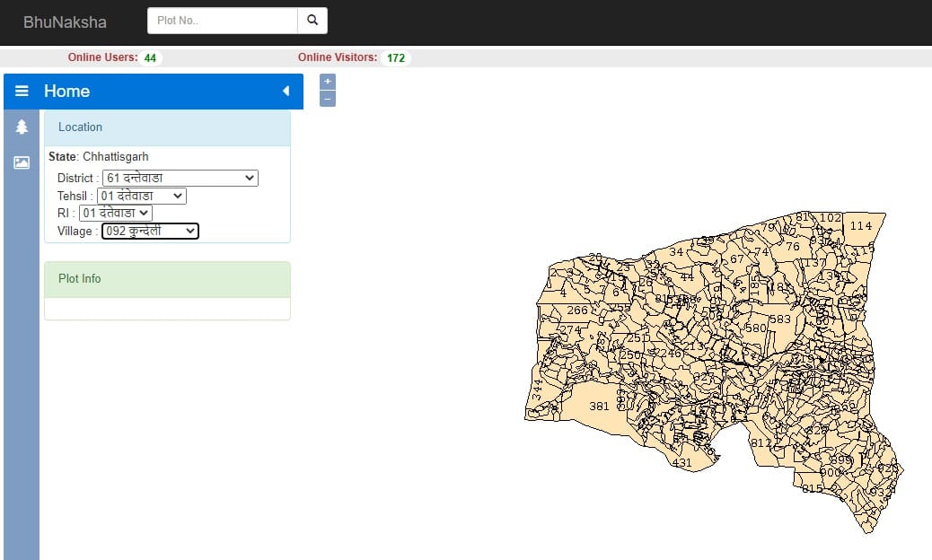
Task: Click the search magnifier button
Action: tap(312, 20)
